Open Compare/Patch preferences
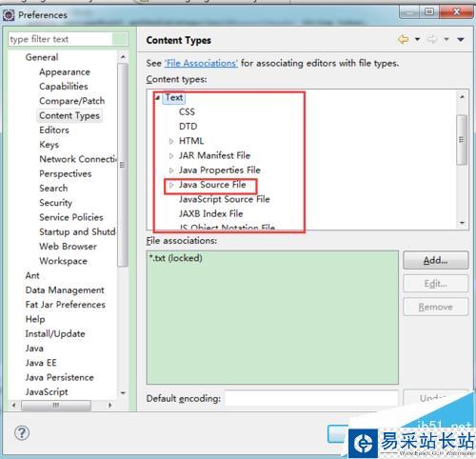The width and height of the screenshot is (476, 459). point(72,101)
